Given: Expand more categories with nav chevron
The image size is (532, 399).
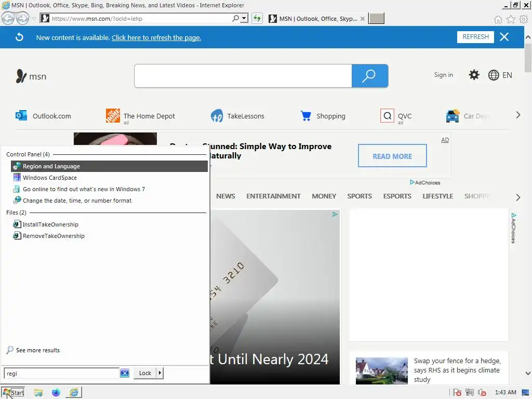Looking at the screenshot, I should pyautogui.click(x=518, y=197).
